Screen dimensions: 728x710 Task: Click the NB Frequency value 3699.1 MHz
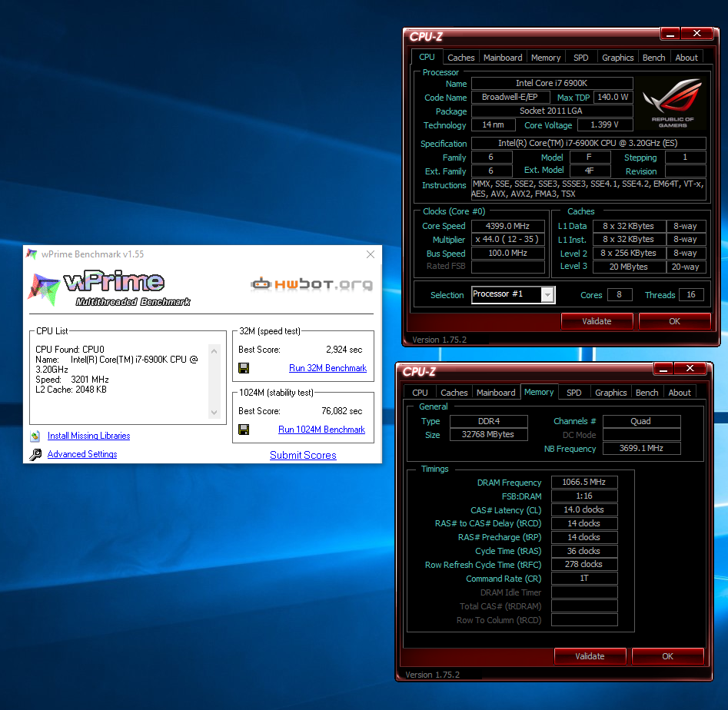coord(642,448)
